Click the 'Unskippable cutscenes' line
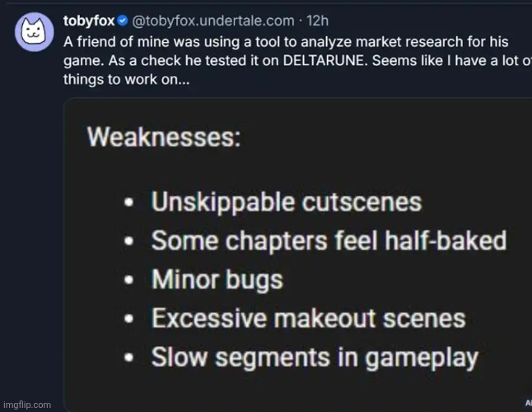 point(287,204)
